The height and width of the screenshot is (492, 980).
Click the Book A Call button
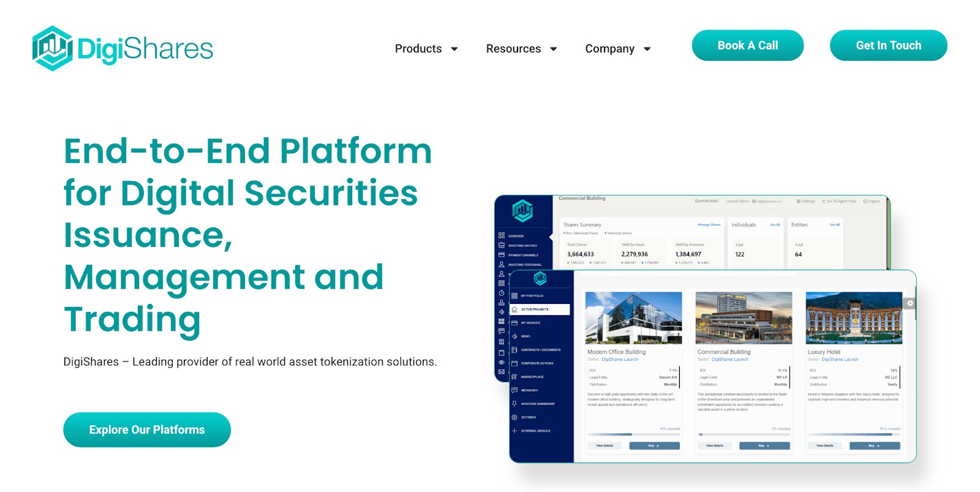(748, 45)
